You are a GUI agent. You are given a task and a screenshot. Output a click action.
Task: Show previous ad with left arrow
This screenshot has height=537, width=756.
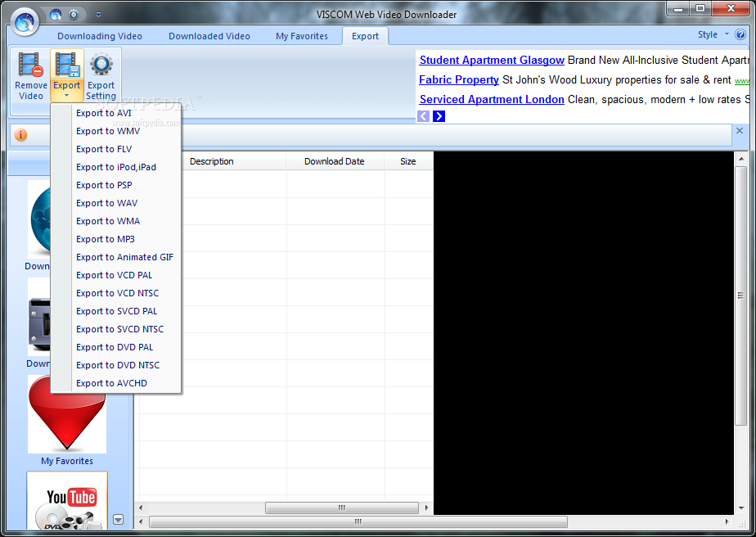click(423, 116)
